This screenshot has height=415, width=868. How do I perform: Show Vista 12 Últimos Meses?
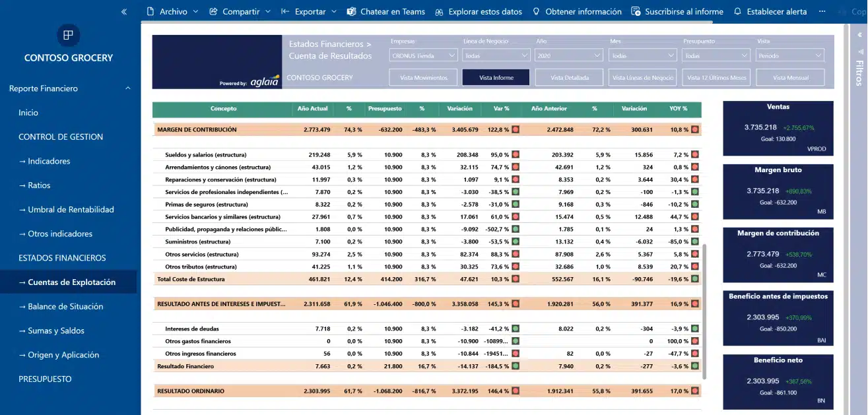pos(717,78)
